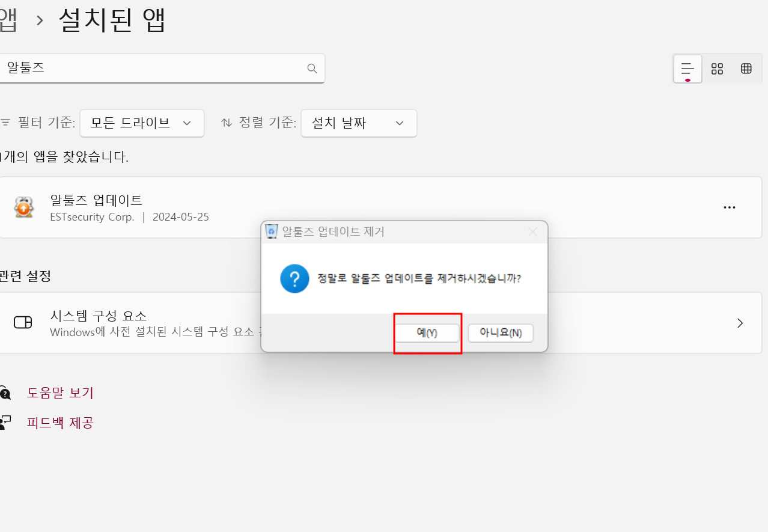The height and width of the screenshot is (532, 768).
Task: Click the search field containing 알툴즈
Action: click(x=161, y=69)
